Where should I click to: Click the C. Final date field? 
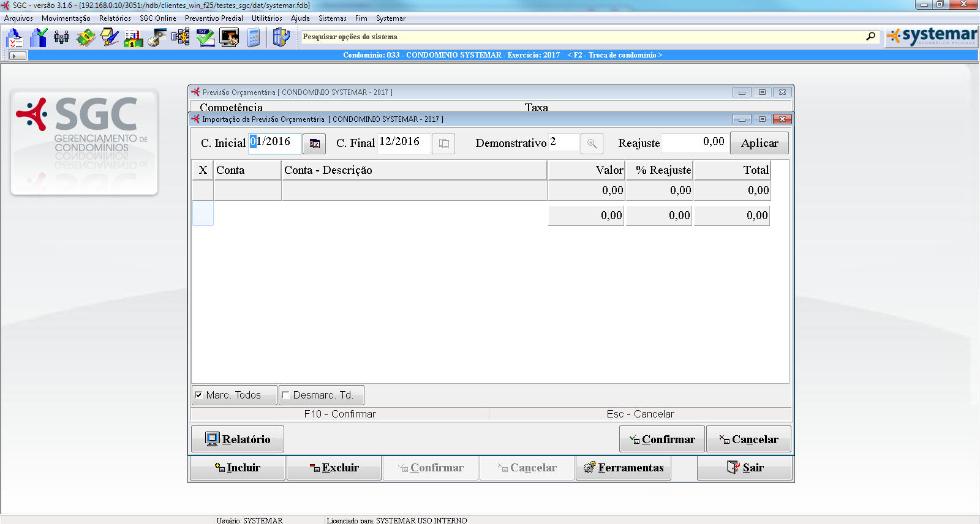point(403,143)
